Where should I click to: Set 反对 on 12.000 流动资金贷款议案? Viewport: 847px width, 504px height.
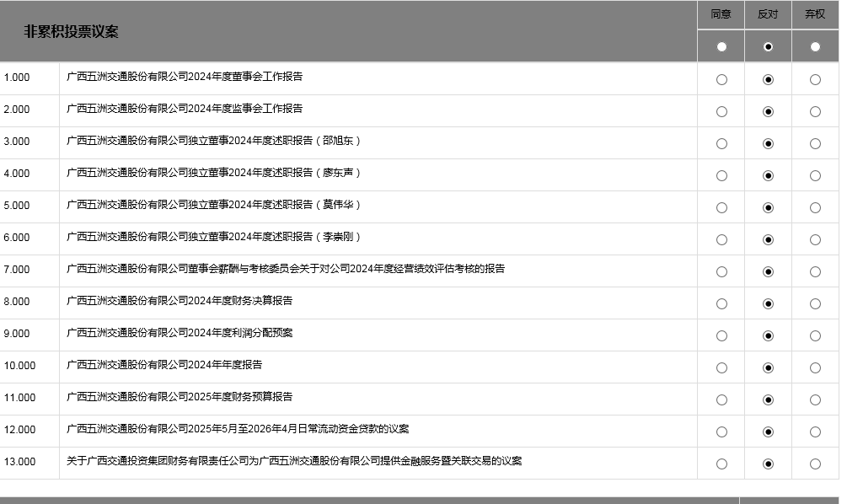pyautogui.click(x=768, y=432)
